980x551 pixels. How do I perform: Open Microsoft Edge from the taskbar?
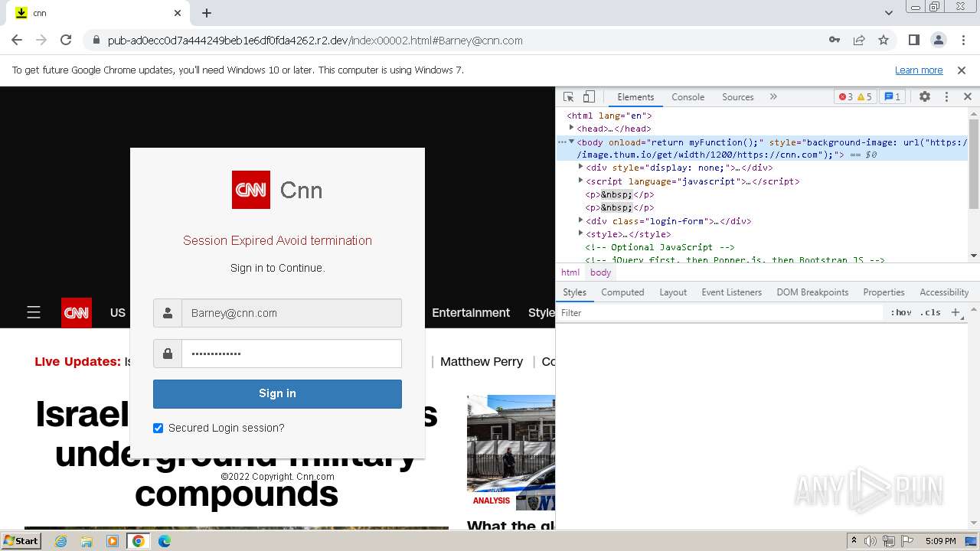165,541
